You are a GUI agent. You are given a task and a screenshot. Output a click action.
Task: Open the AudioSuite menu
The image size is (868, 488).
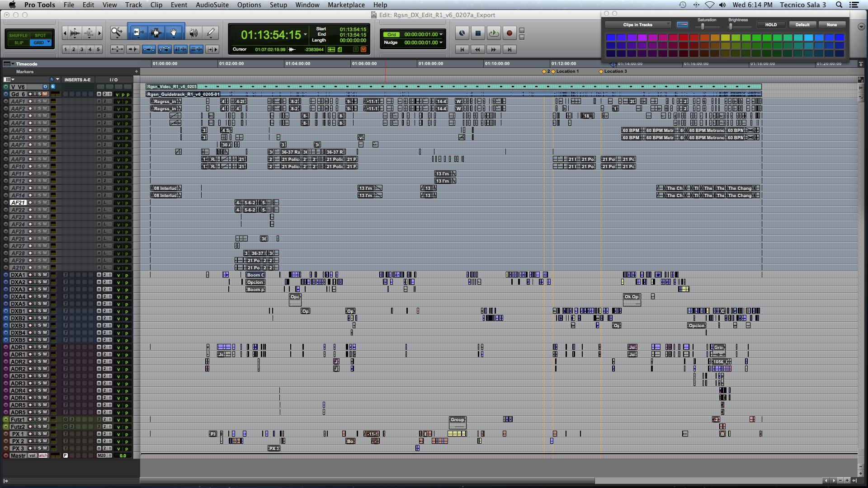pyautogui.click(x=212, y=5)
